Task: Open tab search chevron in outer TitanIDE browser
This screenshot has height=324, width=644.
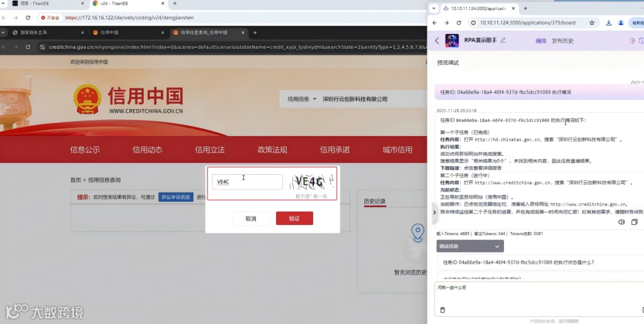Action: (4, 4)
